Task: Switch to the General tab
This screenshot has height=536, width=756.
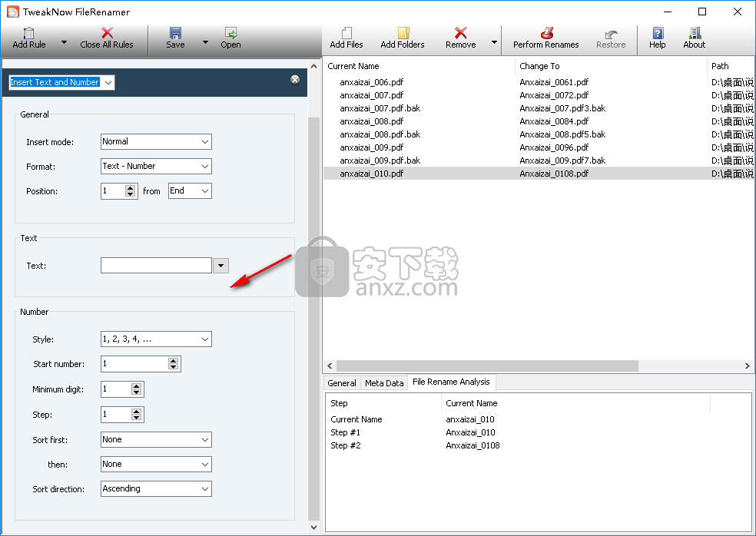Action: point(341,383)
